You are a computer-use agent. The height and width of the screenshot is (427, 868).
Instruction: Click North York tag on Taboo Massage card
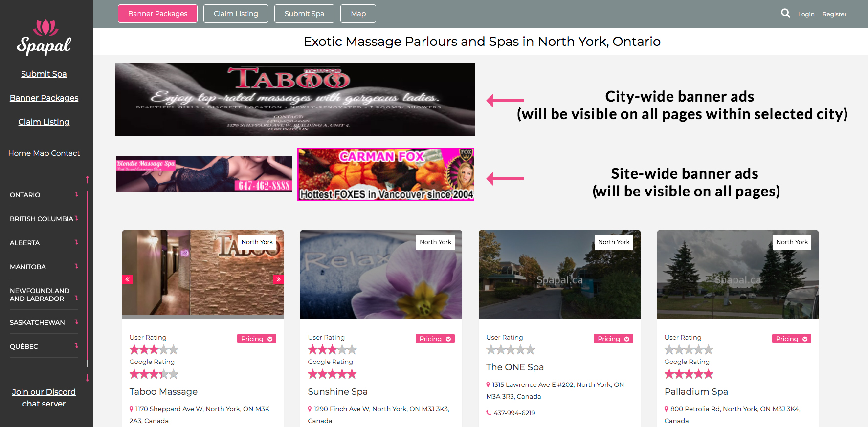(257, 242)
